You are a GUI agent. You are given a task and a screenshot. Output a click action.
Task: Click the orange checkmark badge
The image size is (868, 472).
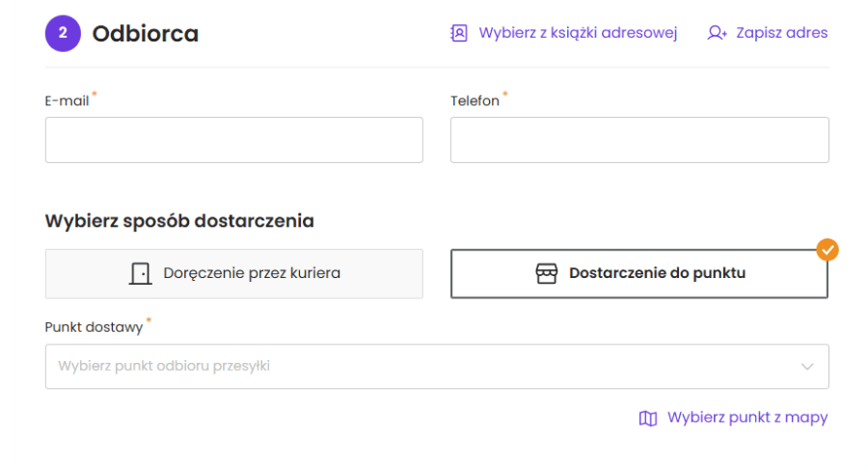(x=827, y=250)
